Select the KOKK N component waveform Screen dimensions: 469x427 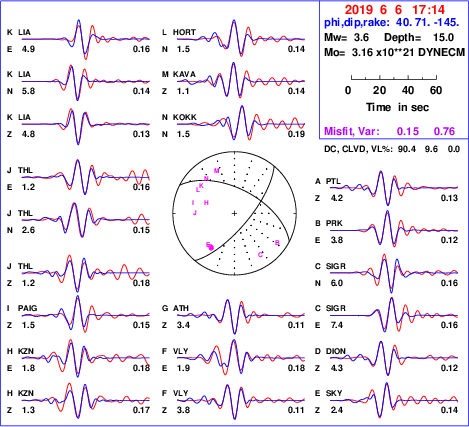pyautogui.click(x=241, y=124)
